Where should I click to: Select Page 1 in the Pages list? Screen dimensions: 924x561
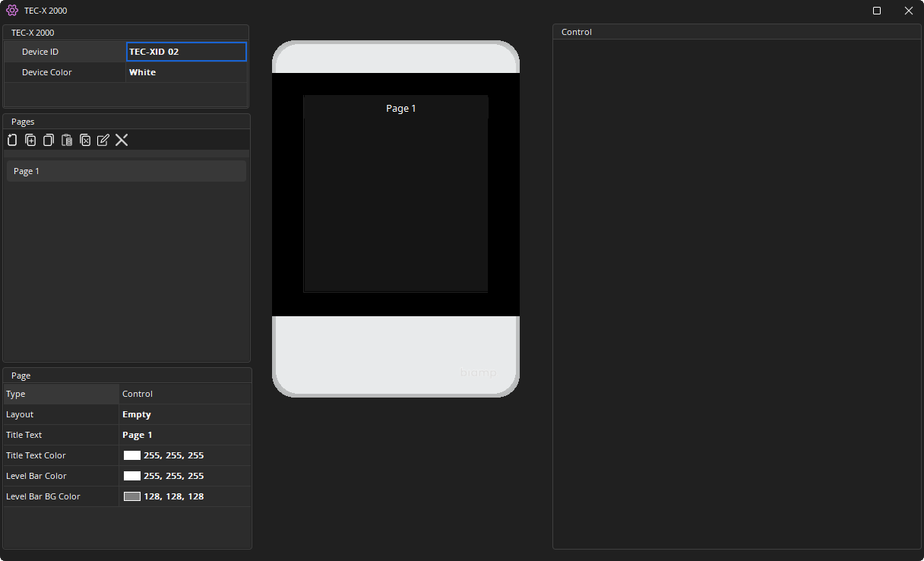pyautogui.click(x=126, y=171)
